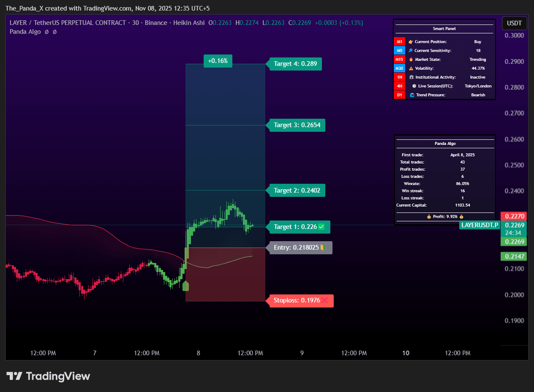Click the TradingView logo icon at bottom
534x392 pixels.
click(14, 376)
